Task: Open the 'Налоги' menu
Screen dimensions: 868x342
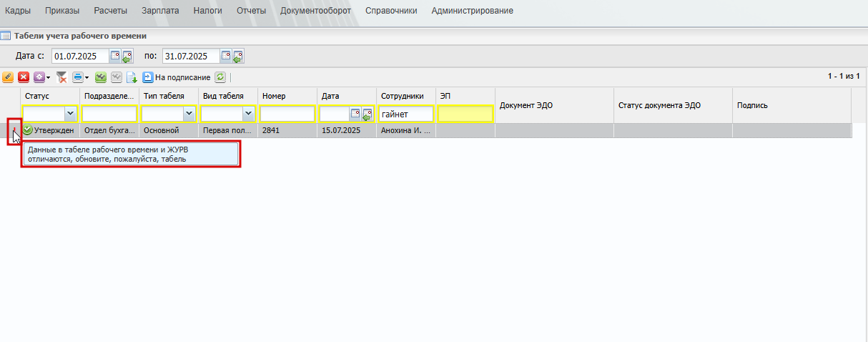Action: [208, 11]
